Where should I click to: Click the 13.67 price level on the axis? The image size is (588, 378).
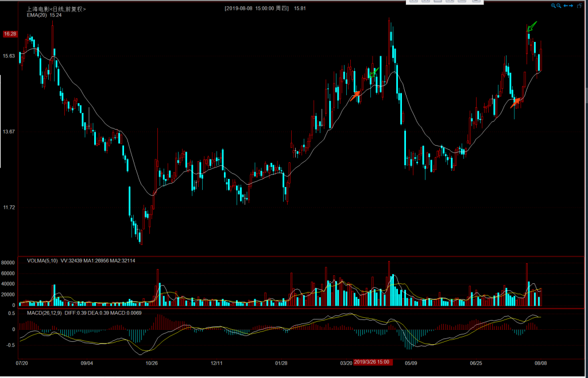pyautogui.click(x=9, y=132)
